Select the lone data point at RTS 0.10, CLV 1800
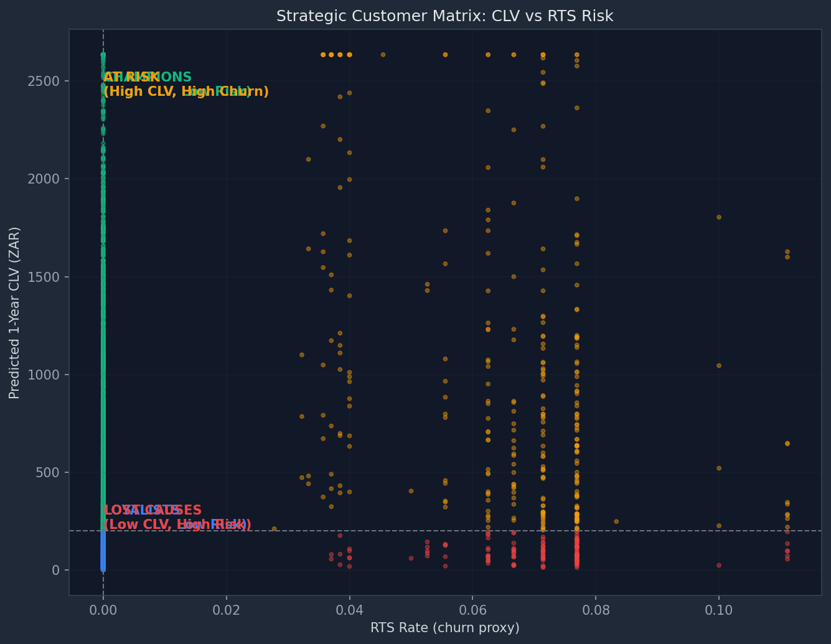831x644 pixels. pyautogui.click(x=719, y=217)
